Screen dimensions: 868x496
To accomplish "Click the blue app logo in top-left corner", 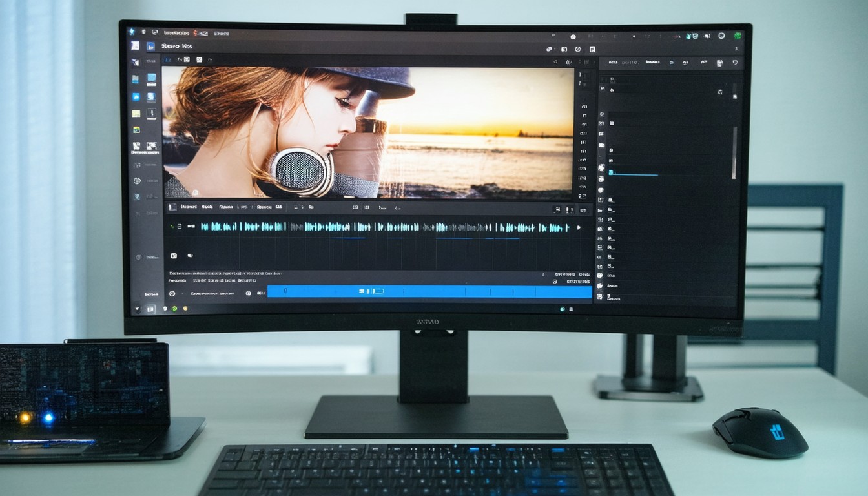I will pyautogui.click(x=132, y=32).
